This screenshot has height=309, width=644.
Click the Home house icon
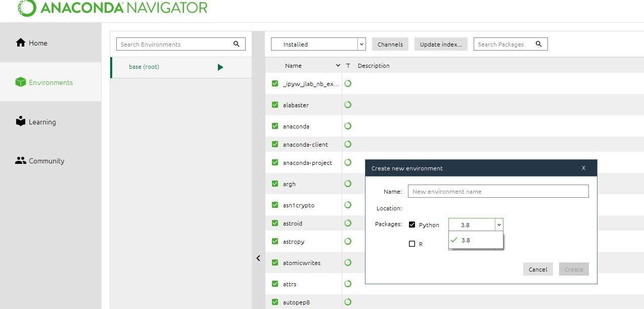[21, 43]
